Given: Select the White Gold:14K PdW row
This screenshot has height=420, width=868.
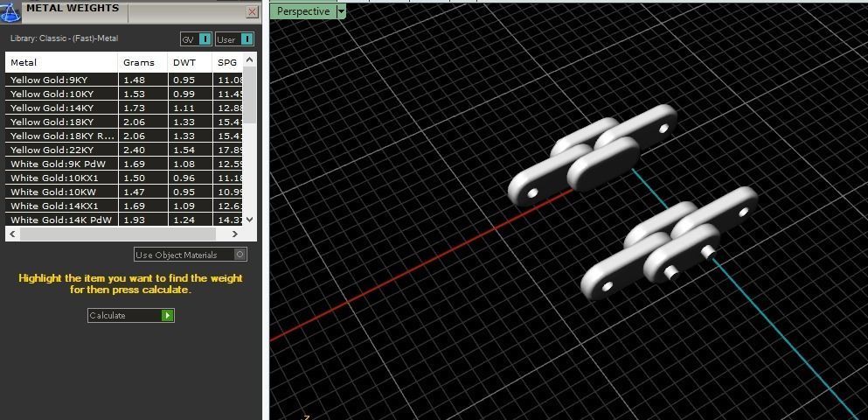Looking at the screenshot, I should click(124, 220).
